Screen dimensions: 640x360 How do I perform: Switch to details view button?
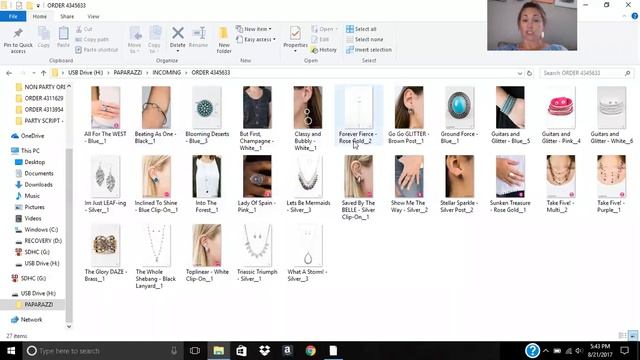pyautogui.click(x=622, y=336)
